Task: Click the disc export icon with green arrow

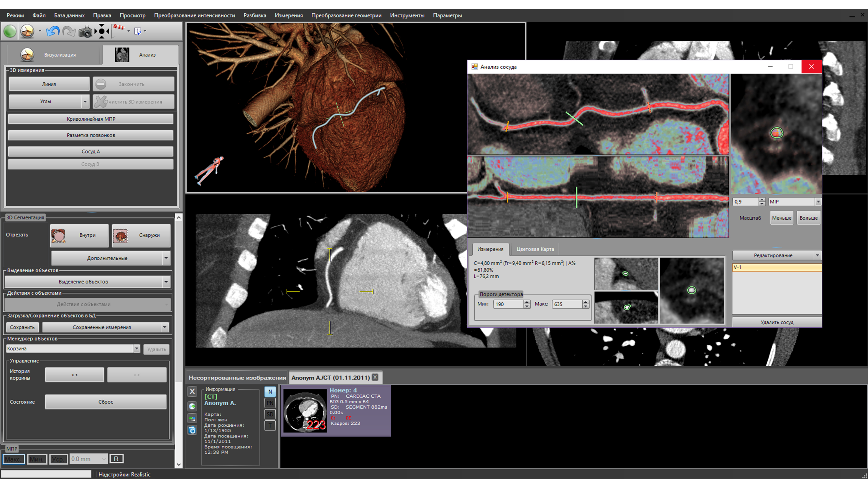Action: pos(192,406)
